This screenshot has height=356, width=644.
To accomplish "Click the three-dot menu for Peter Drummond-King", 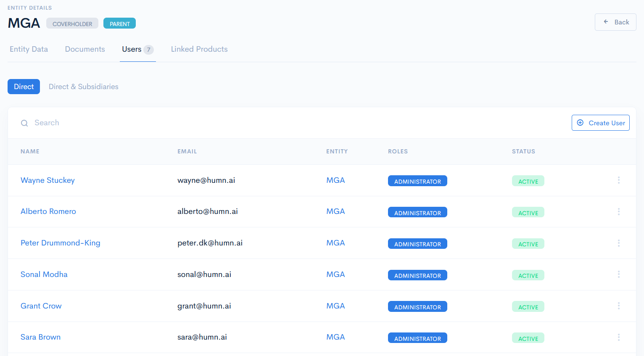I will (x=619, y=243).
